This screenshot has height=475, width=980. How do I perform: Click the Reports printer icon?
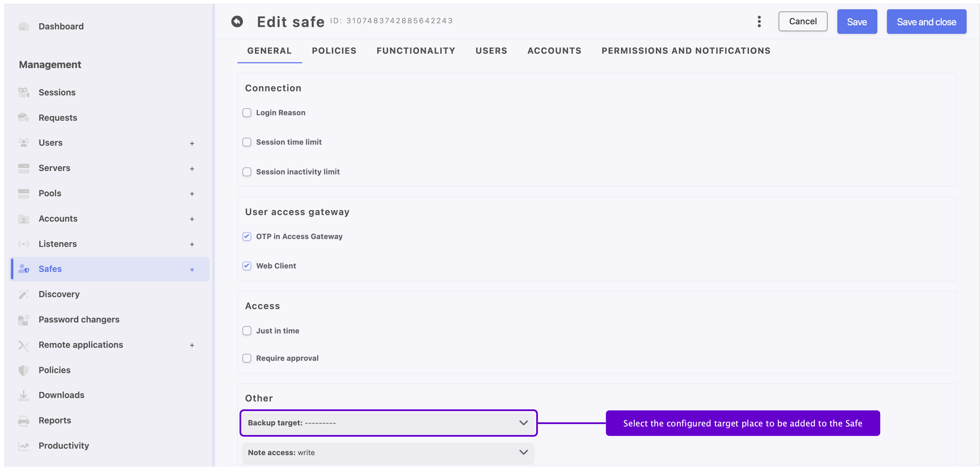coord(24,421)
